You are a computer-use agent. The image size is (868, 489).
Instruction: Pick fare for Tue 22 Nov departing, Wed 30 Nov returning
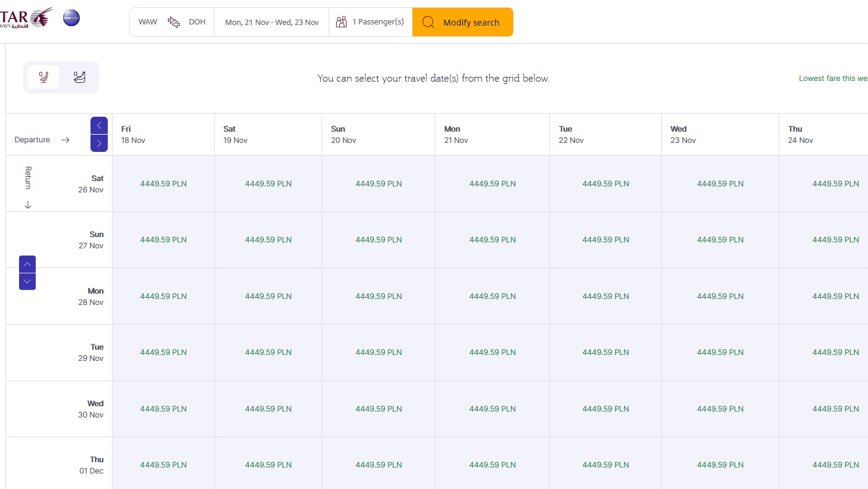605,409
